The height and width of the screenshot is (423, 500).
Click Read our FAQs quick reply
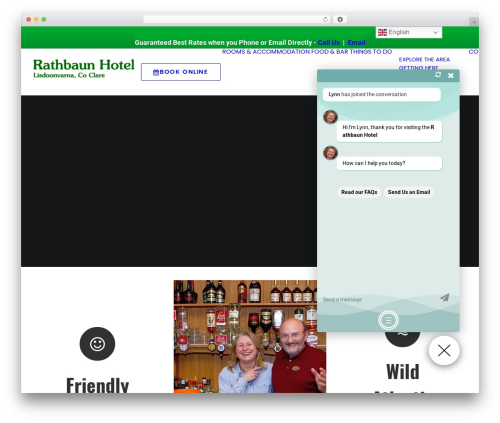(x=359, y=192)
